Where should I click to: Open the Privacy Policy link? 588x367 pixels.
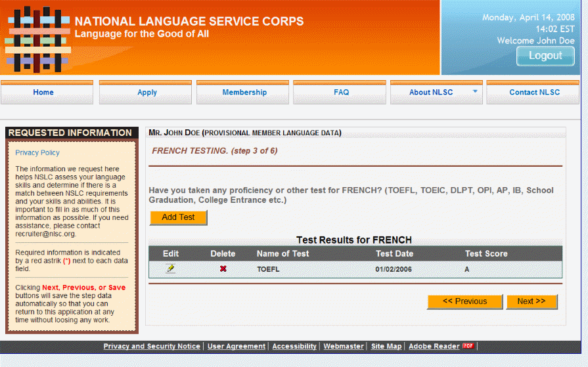tap(37, 152)
